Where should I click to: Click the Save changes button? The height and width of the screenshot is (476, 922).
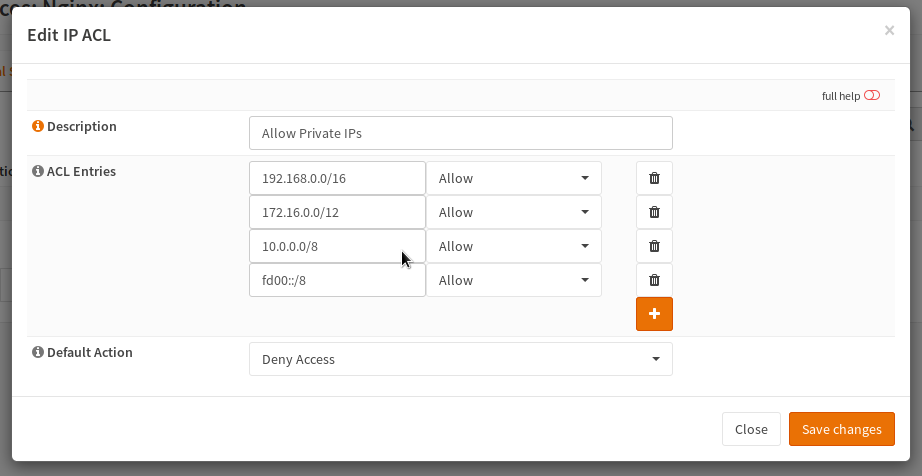[841, 429]
